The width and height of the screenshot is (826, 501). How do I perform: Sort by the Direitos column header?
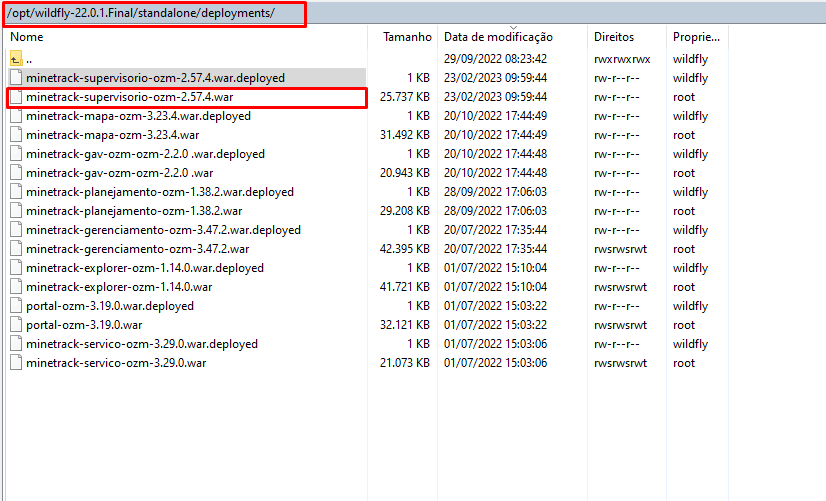(x=614, y=37)
